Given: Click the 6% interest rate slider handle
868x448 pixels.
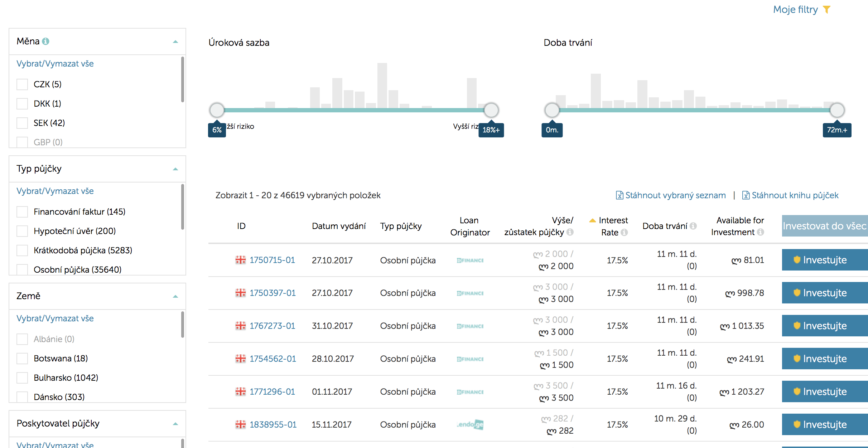Looking at the screenshot, I should (x=217, y=110).
